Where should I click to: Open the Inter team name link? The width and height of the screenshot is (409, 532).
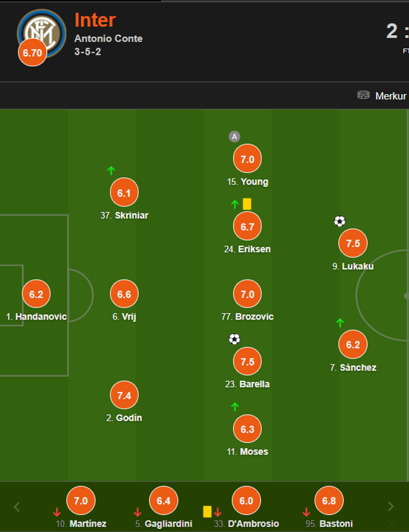click(x=95, y=20)
